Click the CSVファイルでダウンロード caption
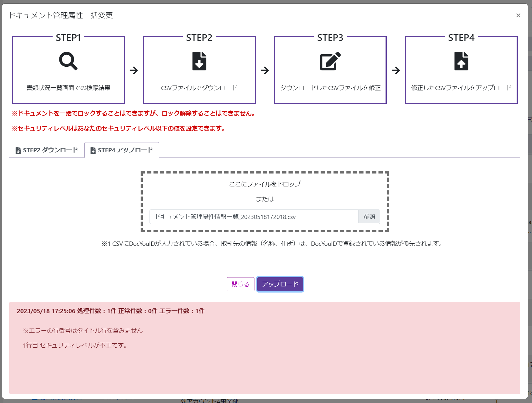532x403 pixels. [x=199, y=88]
